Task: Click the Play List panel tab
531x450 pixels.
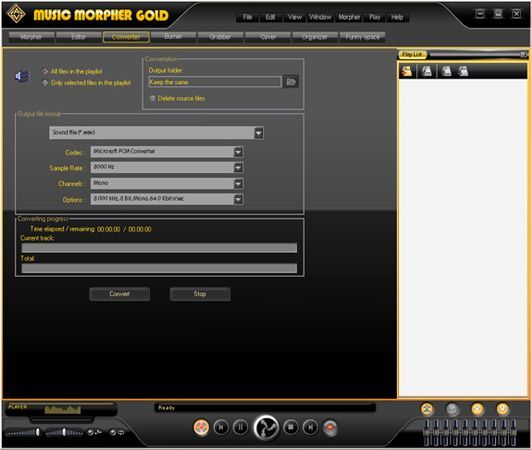Action: tap(412, 55)
